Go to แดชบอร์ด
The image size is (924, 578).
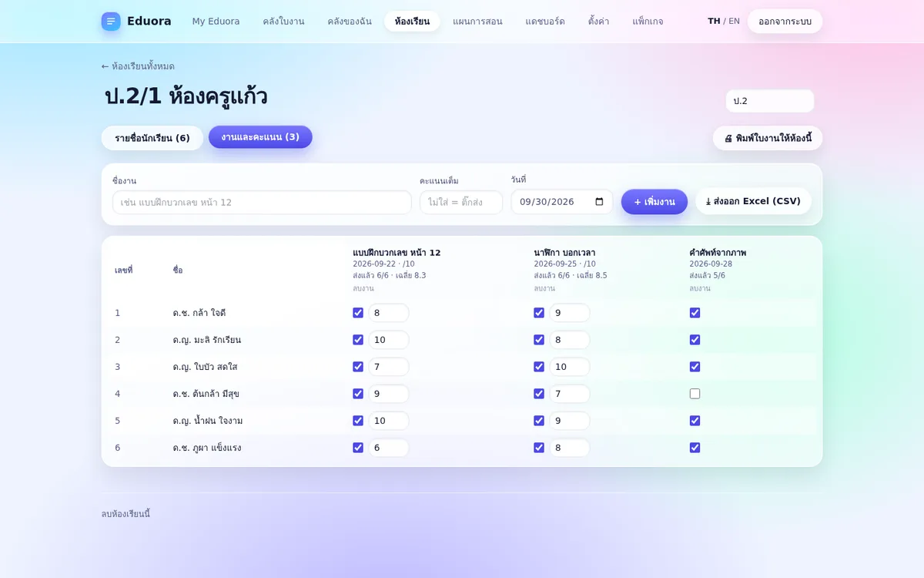click(545, 22)
